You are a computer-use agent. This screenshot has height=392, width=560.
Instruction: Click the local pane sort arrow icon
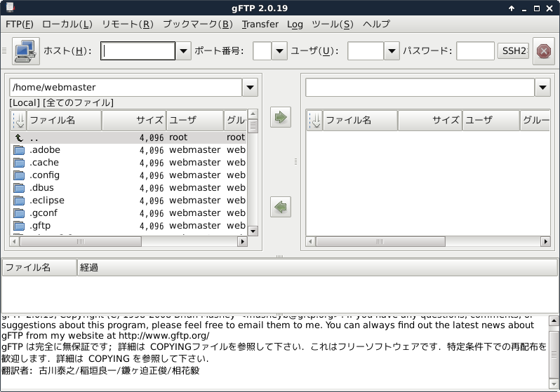pyautogui.click(x=19, y=121)
